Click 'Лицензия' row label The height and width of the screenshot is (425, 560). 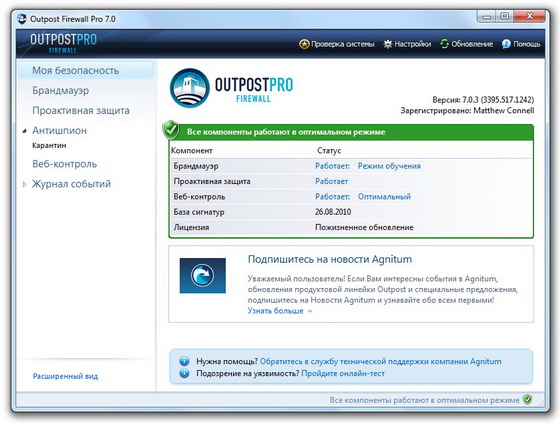[191, 227]
